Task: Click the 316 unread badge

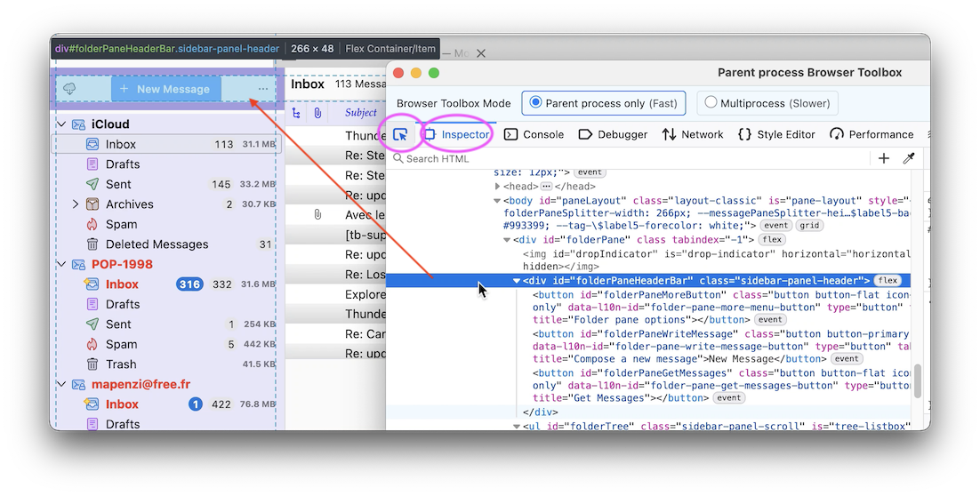Action: click(x=189, y=284)
